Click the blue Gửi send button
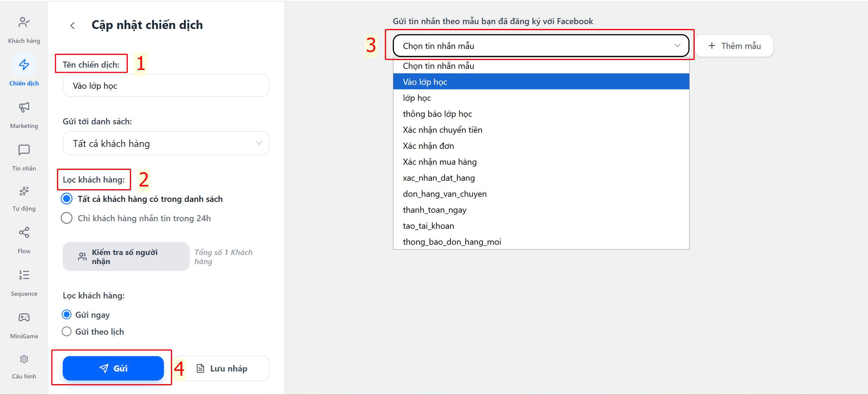The image size is (868, 395). 113,368
